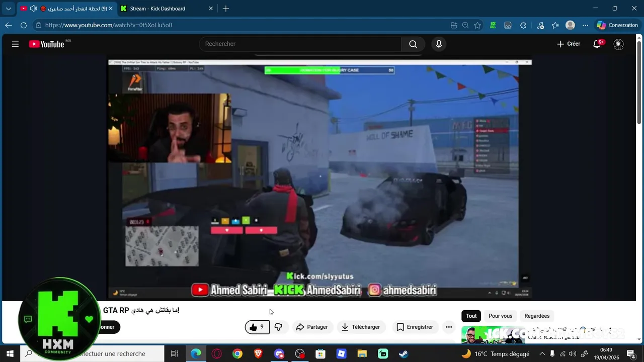This screenshot has width=644, height=362.
Task: Like the video with the thumbs-up button
Action: pos(257,327)
